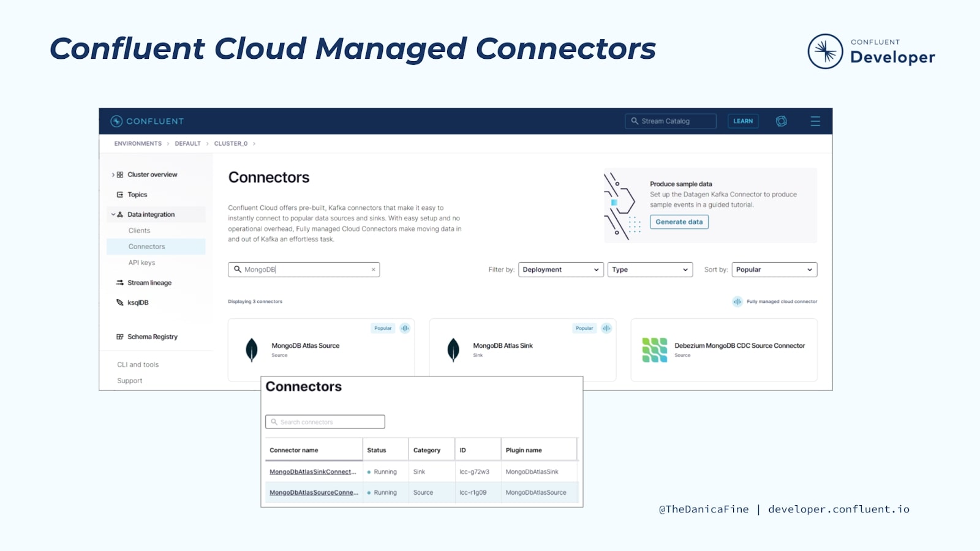Click the Search connectors input field
Image resolution: width=980 pixels, height=551 pixels.
click(325, 422)
